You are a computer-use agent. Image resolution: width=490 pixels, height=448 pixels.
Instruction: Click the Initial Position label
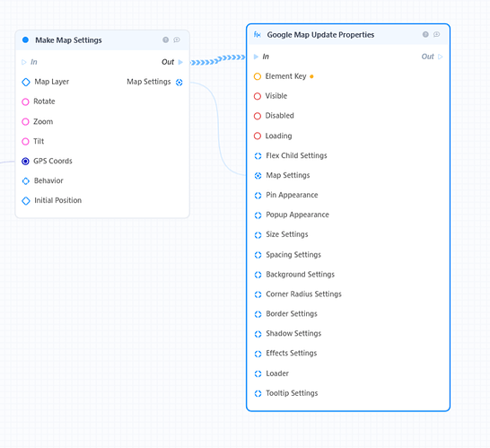(x=57, y=200)
